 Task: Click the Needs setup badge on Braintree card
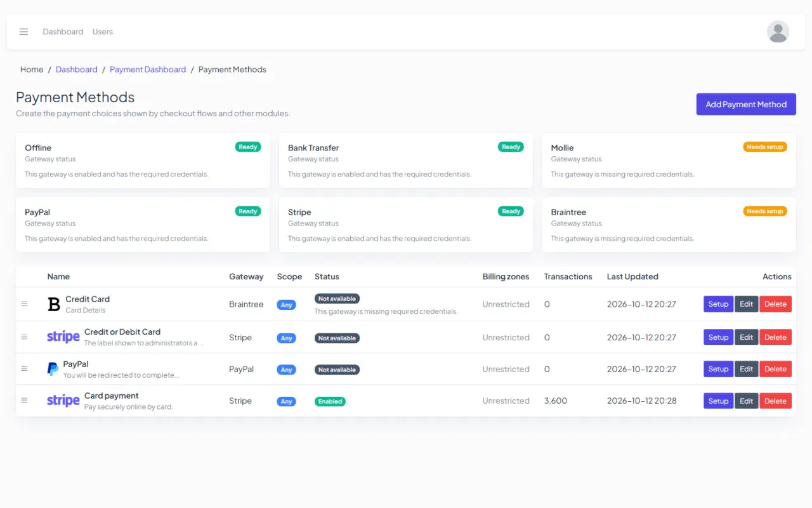(765, 211)
